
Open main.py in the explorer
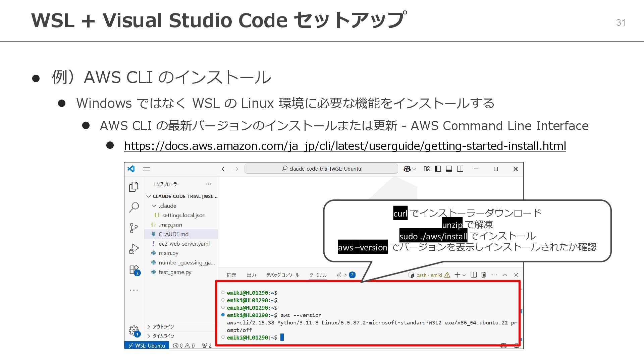tap(181, 253)
